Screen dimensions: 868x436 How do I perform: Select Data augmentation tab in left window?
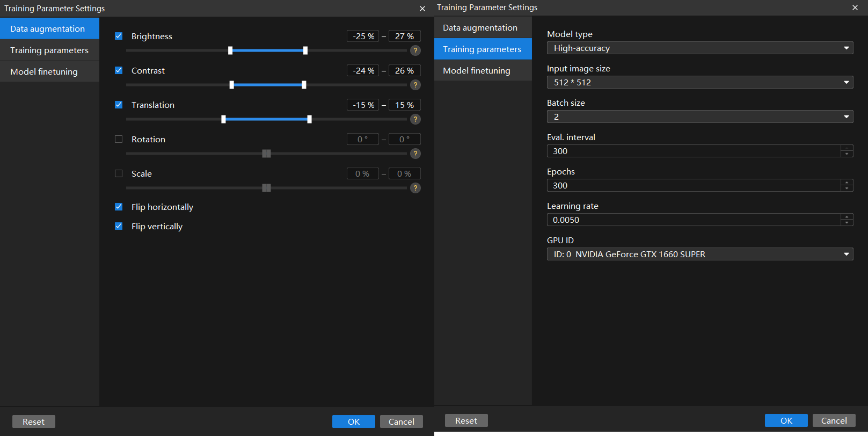[49, 28]
